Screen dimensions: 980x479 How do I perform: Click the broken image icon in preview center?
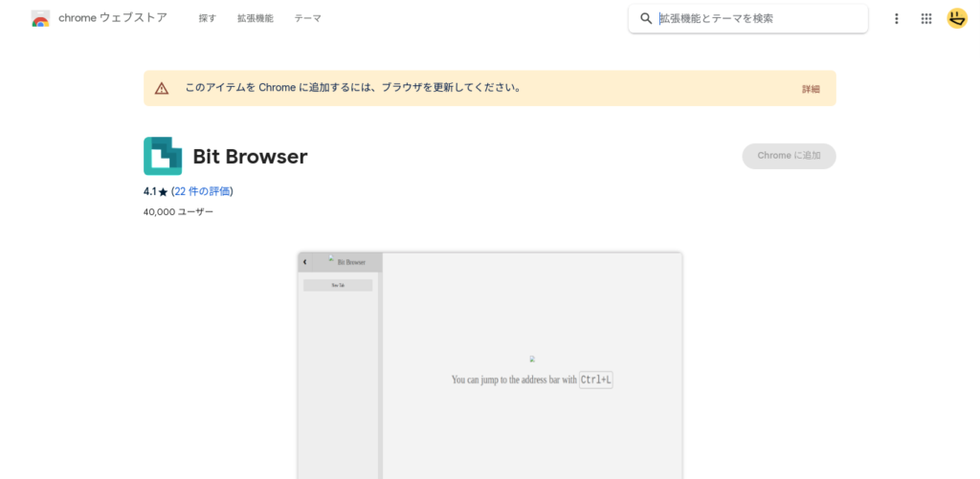point(532,359)
